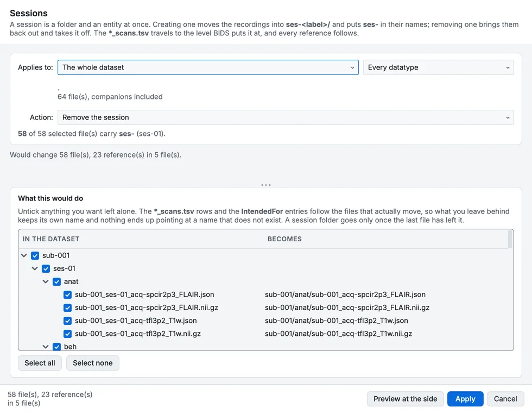Viewport: 532px width, 413px height.
Task: Click the Sessions dialog heading
Action: tap(29, 13)
